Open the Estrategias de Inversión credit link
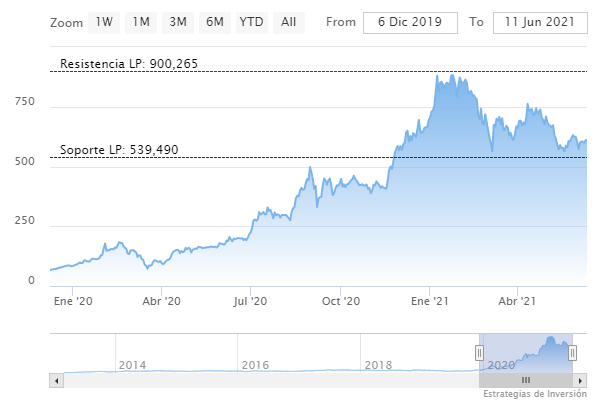The image size is (606, 405). [534, 393]
